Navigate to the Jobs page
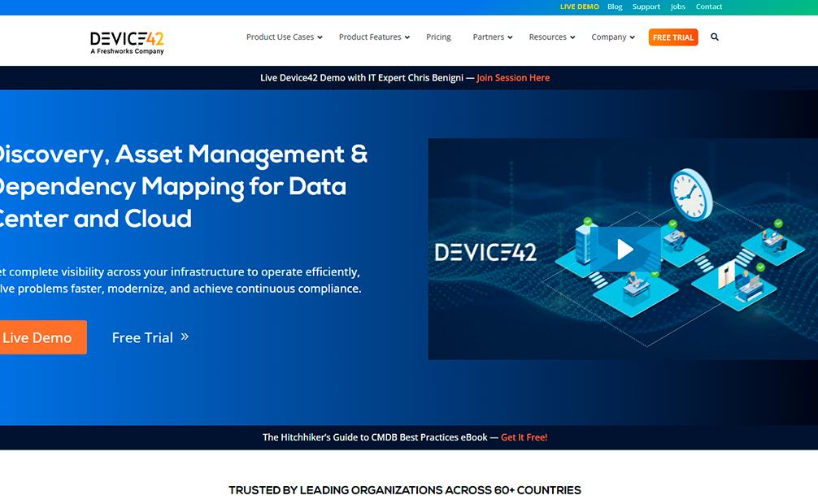 tap(678, 7)
